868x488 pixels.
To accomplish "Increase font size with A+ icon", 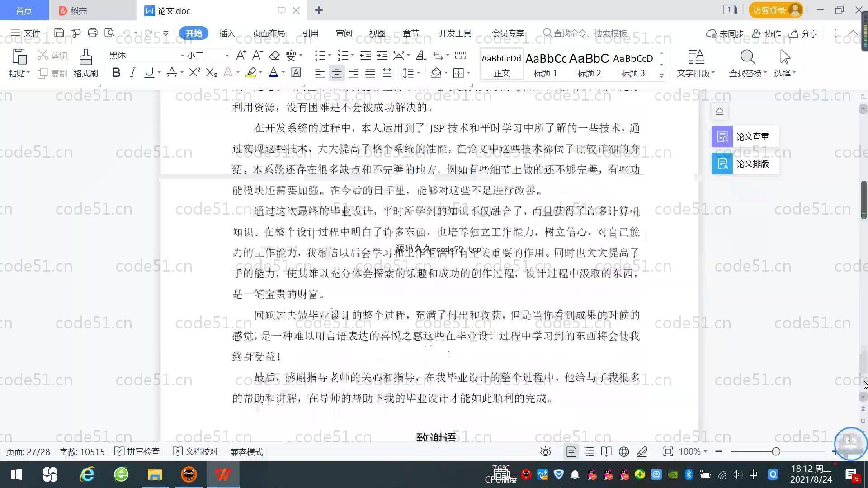I will point(241,56).
